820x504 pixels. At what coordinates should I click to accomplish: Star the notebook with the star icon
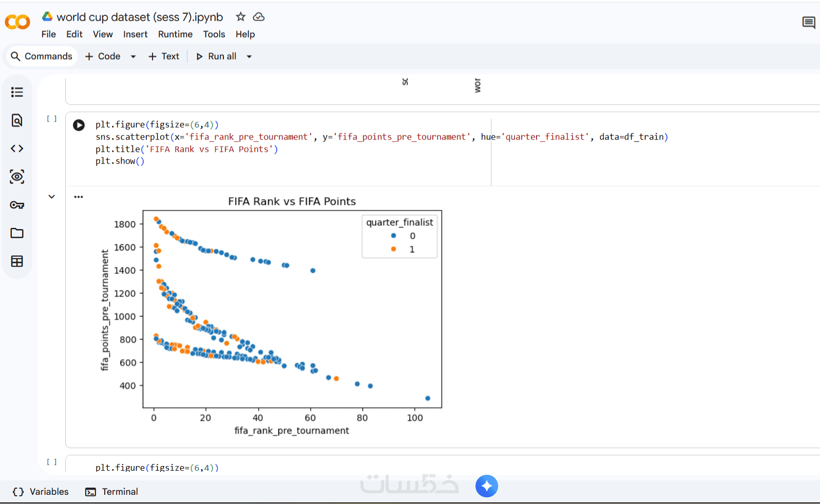(x=240, y=17)
